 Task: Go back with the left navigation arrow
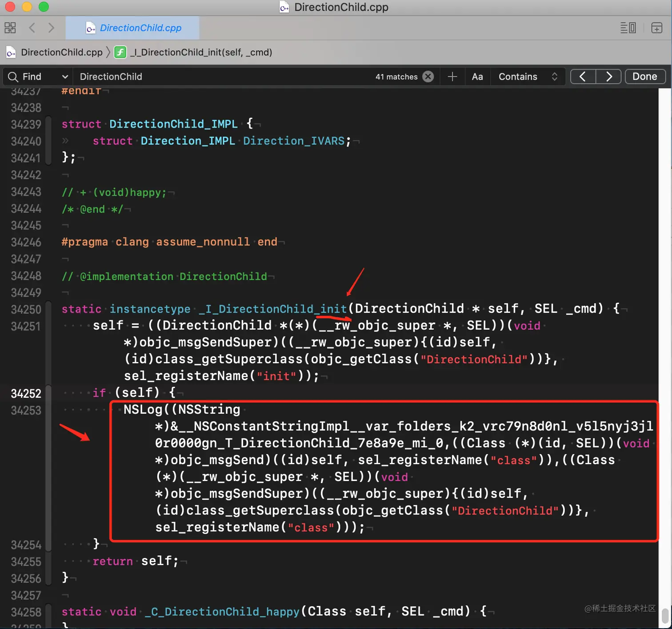[x=32, y=28]
